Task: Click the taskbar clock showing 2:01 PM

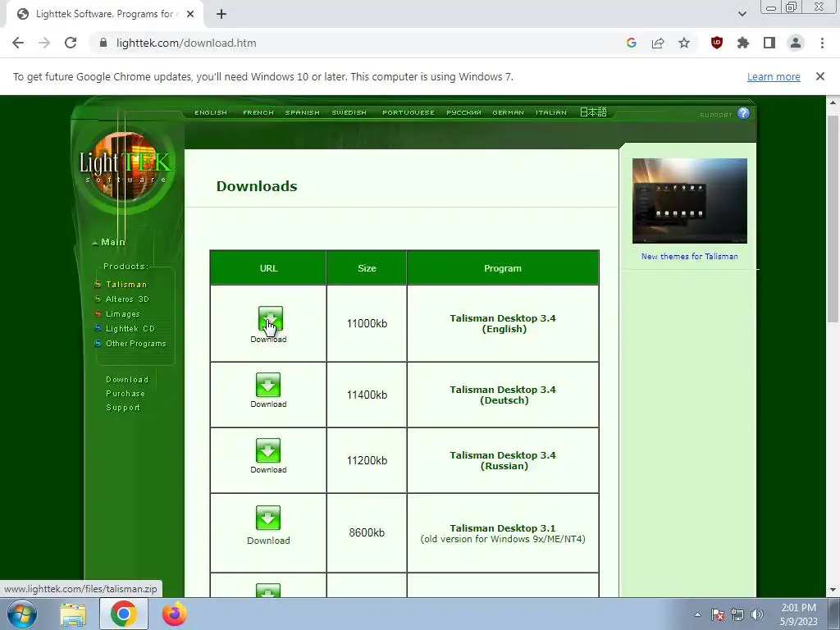Action: click(x=798, y=614)
